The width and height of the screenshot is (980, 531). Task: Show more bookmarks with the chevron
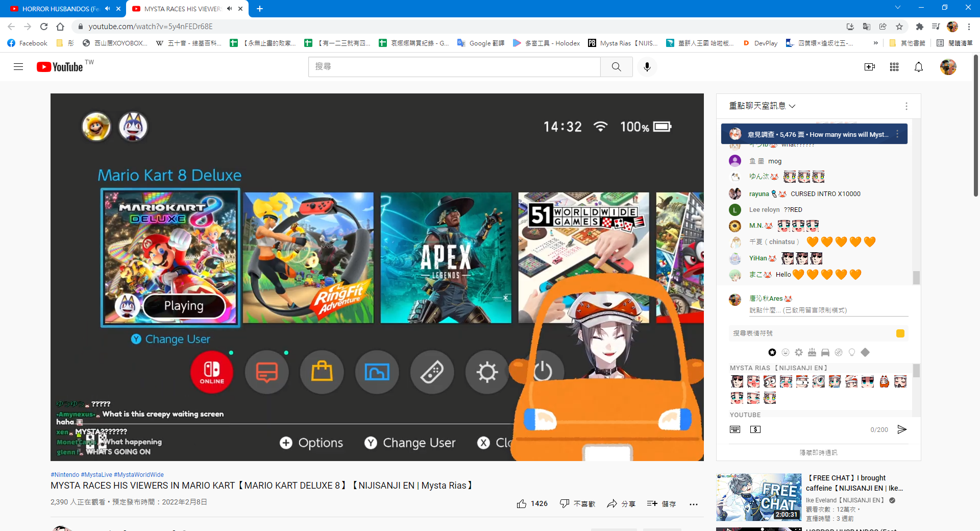[x=876, y=43]
